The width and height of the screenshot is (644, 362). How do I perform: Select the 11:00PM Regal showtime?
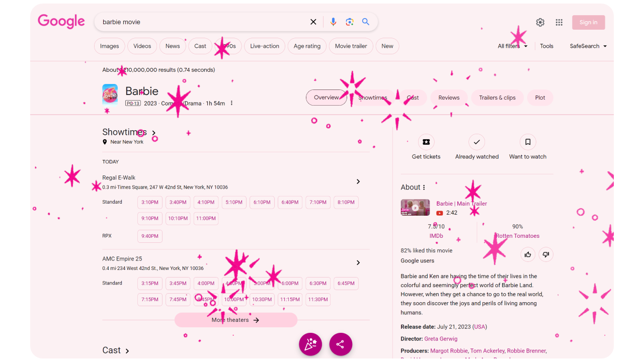pos(206,219)
